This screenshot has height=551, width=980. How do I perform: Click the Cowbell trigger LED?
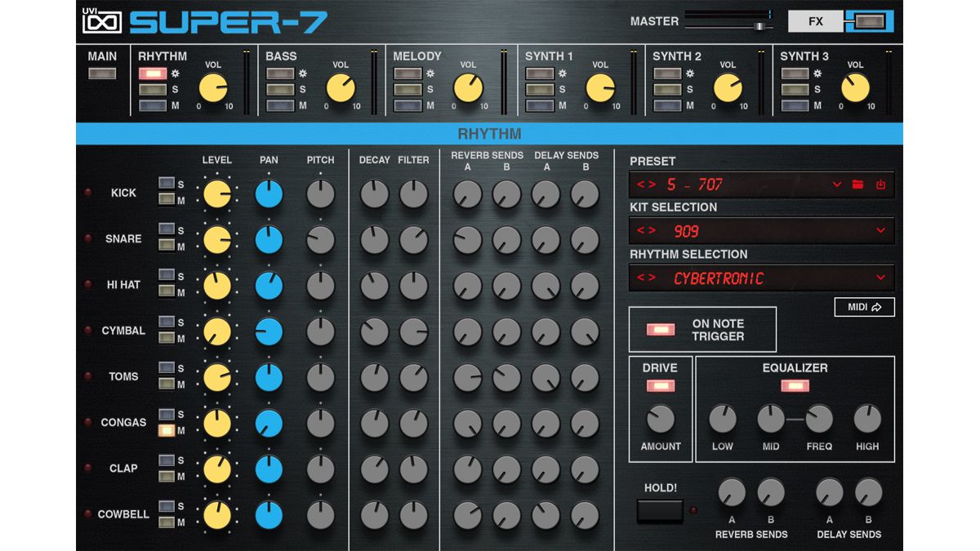coord(87,513)
